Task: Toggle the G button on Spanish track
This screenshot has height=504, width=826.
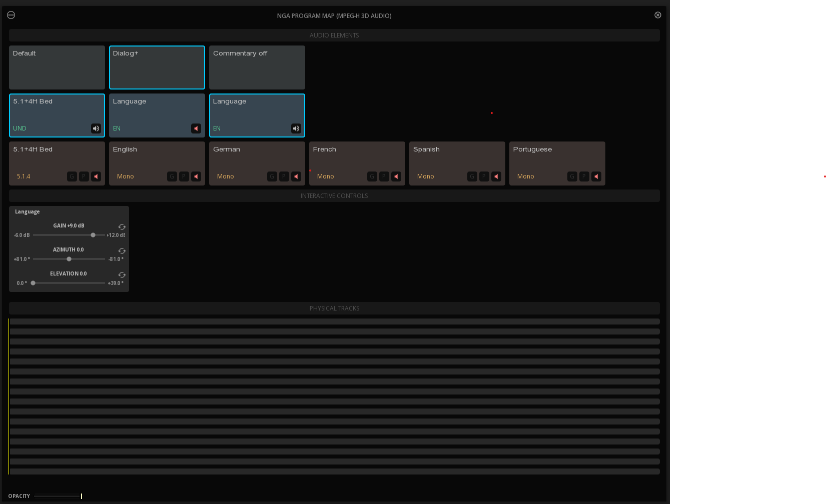Action: (472, 176)
